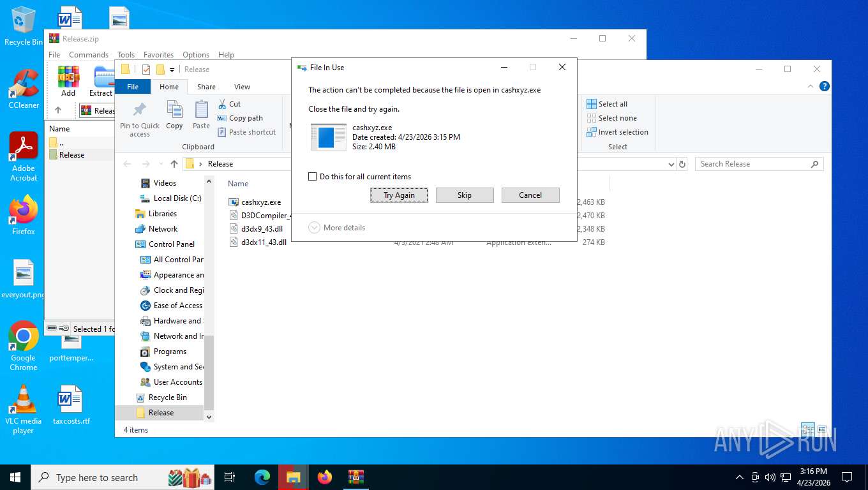The image size is (868, 490).
Task: Click Properties icon in Quick Access Toolbar
Action: pos(146,70)
